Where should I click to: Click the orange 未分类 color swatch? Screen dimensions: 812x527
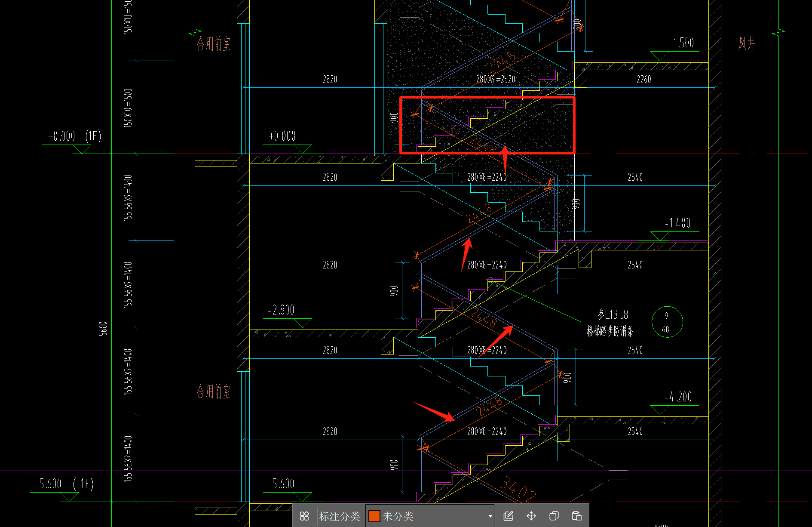click(x=374, y=516)
